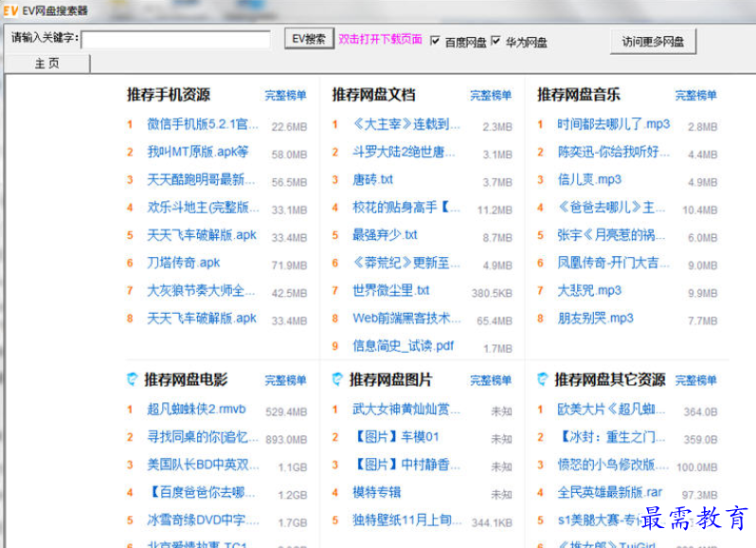Viewport: 756px width, 548px height.
Task: Click the shield icon beside 推荐网盘图片
Action: click(x=337, y=379)
